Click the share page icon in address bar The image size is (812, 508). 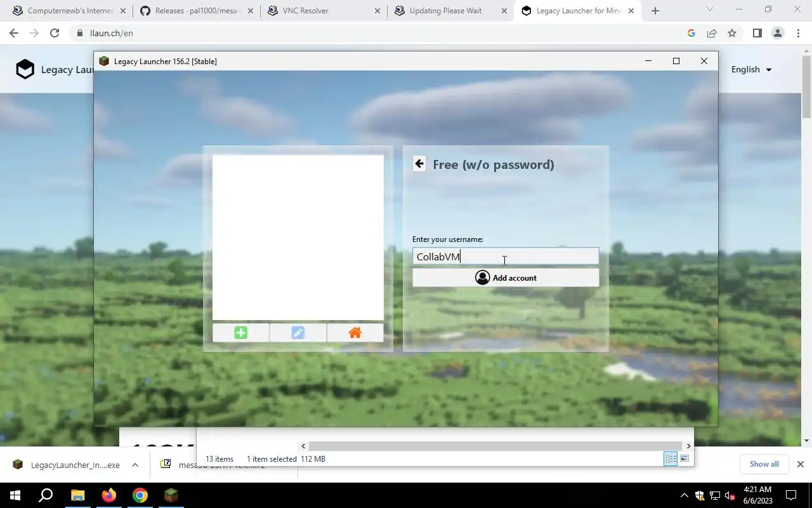(712, 33)
